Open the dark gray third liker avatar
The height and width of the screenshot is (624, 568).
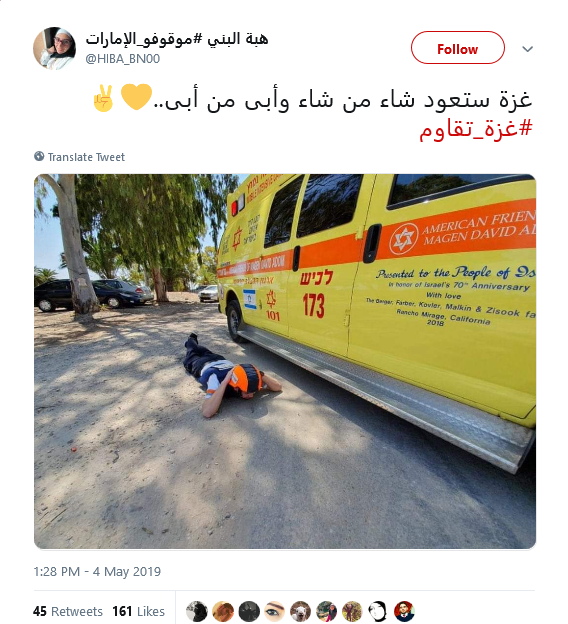pos(249,611)
